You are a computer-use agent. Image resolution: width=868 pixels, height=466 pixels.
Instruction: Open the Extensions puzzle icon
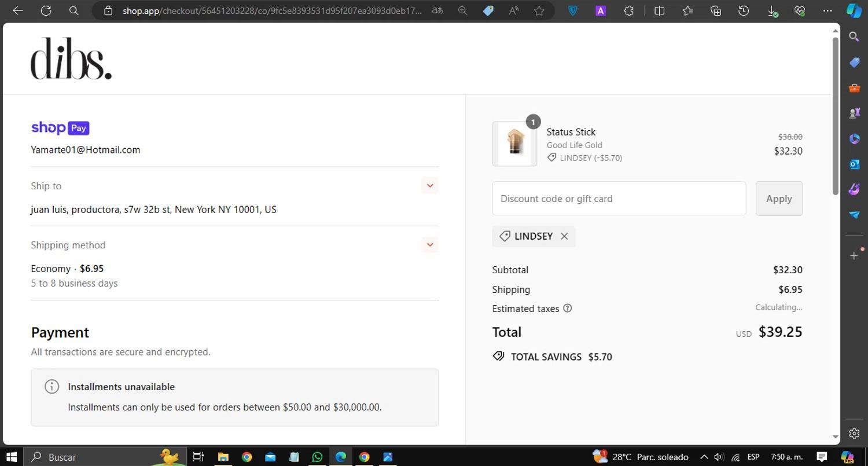click(x=629, y=10)
